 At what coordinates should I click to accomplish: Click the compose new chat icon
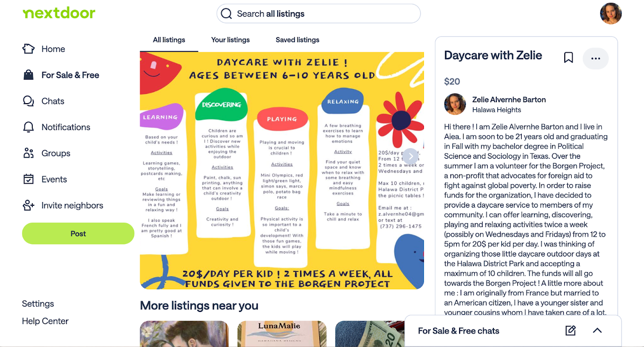(571, 331)
